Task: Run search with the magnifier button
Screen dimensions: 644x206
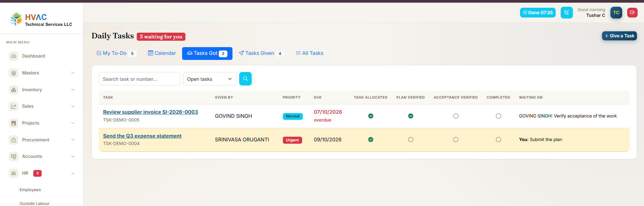Action: tap(245, 79)
